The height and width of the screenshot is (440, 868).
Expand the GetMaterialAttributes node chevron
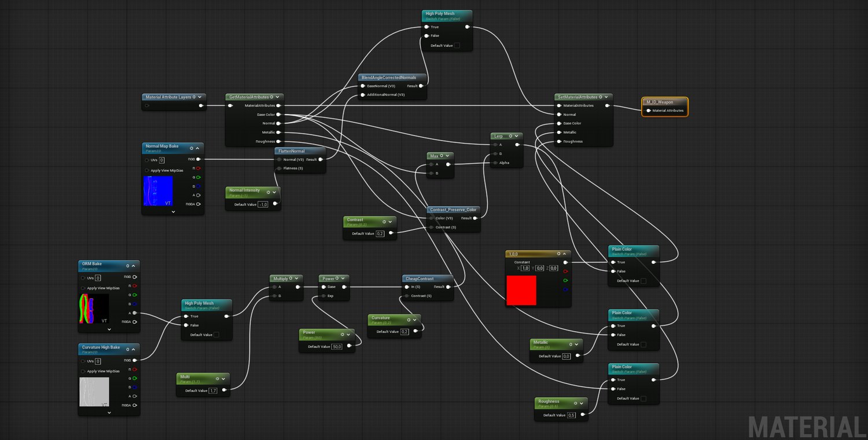coord(278,97)
